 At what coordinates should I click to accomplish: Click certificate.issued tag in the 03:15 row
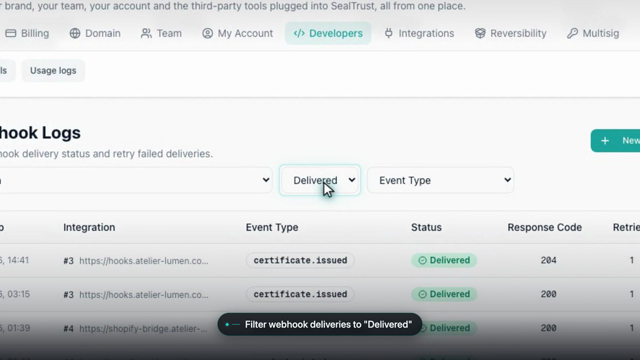coord(300,294)
